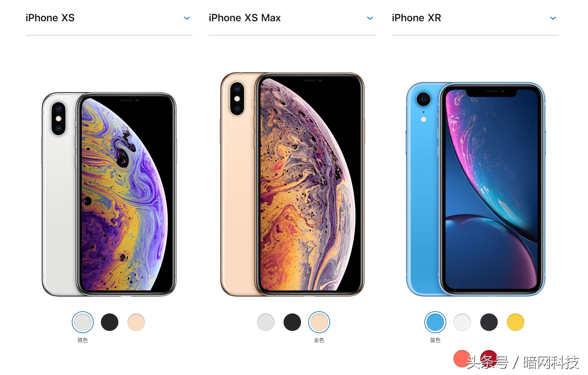Select silver color for iPhone XS Max
588x375 pixels.
click(266, 322)
